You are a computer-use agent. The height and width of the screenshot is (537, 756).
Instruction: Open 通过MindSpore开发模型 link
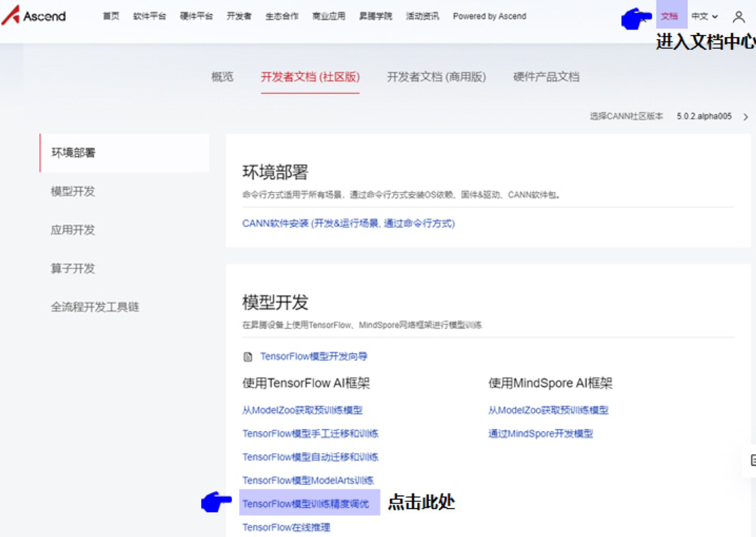[x=541, y=434]
